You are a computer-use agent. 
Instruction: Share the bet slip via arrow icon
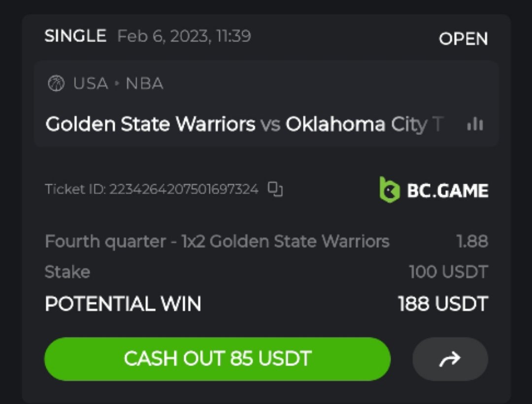click(x=450, y=359)
